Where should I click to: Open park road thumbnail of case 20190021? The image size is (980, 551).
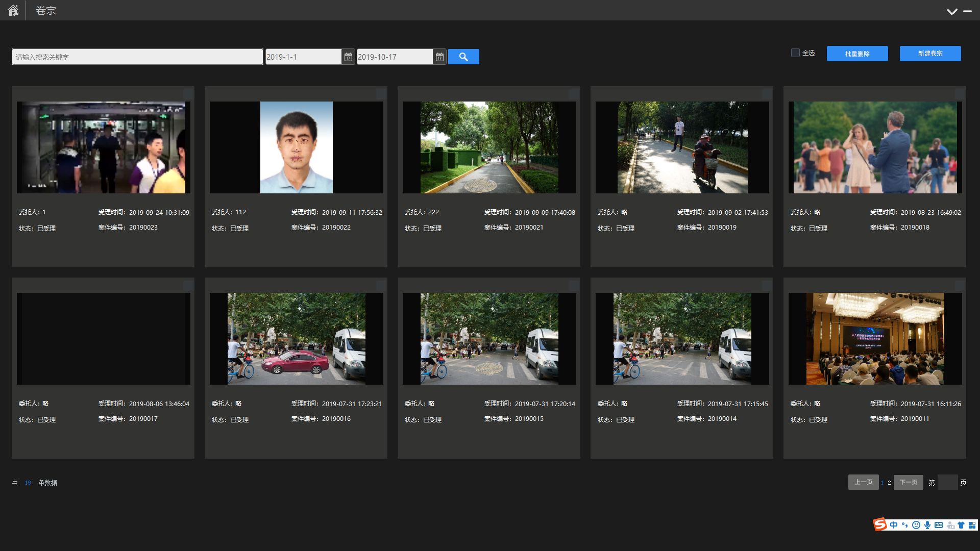(489, 147)
